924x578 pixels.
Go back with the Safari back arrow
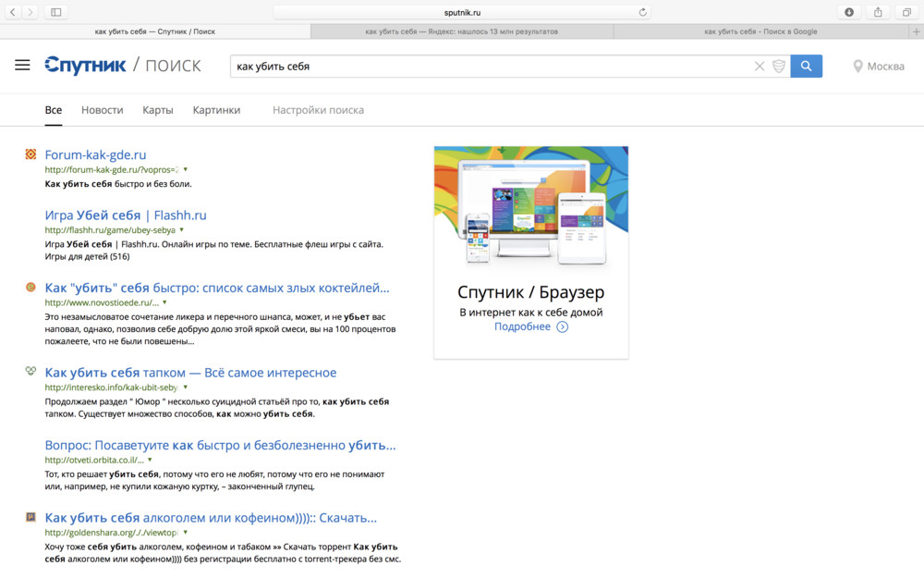tap(13, 12)
